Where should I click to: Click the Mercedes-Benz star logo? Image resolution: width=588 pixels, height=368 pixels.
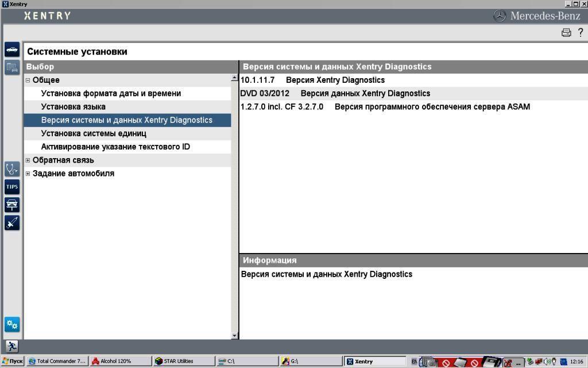[x=500, y=16]
